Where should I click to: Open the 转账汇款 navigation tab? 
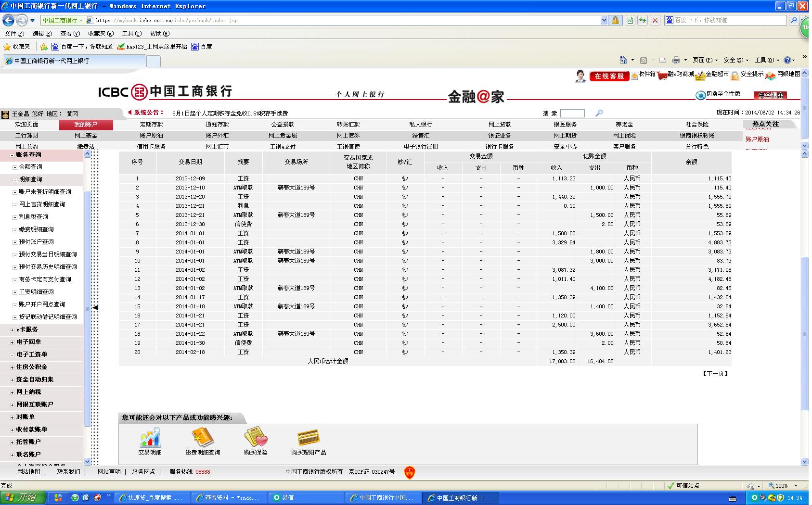pyautogui.click(x=348, y=125)
